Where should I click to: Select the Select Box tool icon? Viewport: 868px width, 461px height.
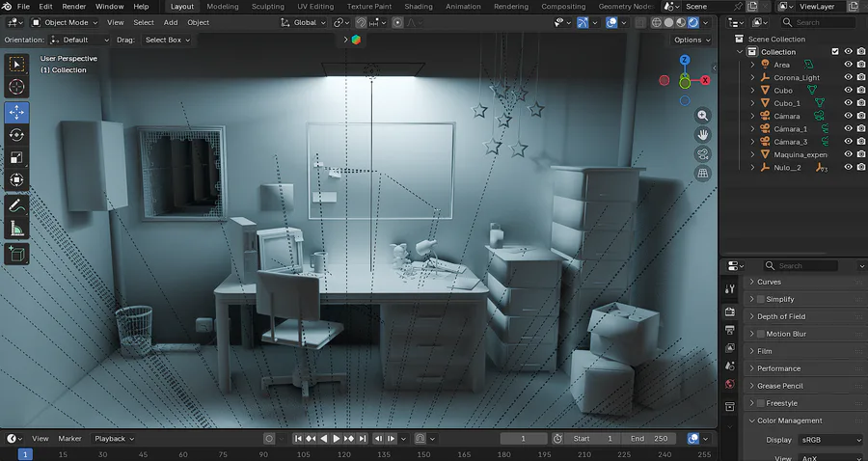16,65
